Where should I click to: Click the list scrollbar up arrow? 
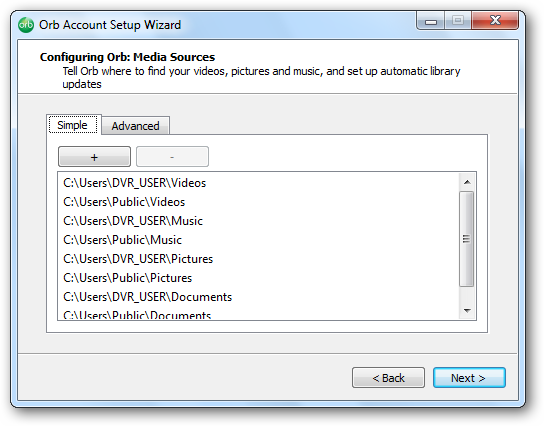click(x=467, y=182)
